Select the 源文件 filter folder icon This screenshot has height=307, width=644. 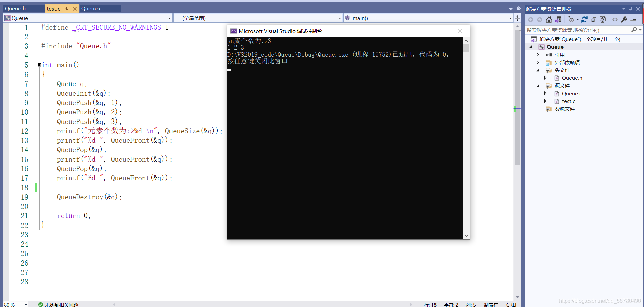pos(549,86)
